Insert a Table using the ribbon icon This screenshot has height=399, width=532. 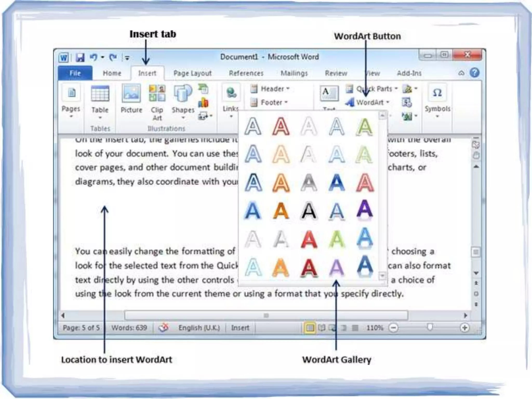pyautogui.click(x=100, y=94)
